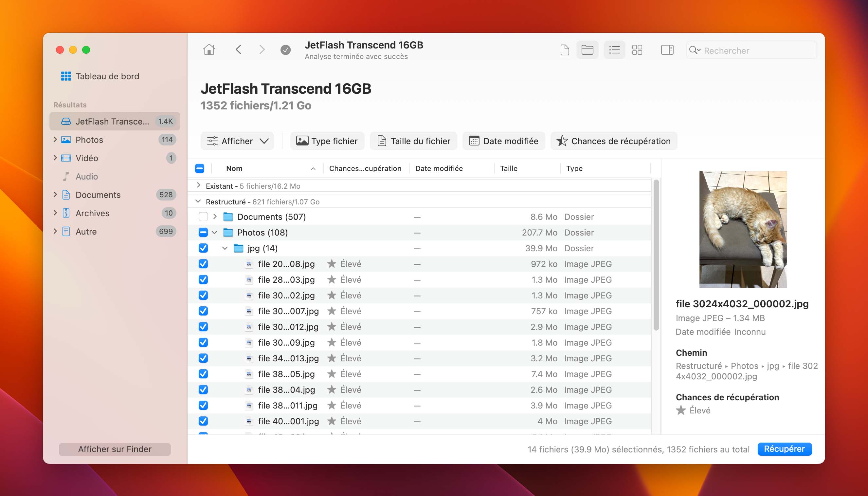Screen dimensions: 868x496
Task: Expand the Existant group
Action: click(199, 186)
